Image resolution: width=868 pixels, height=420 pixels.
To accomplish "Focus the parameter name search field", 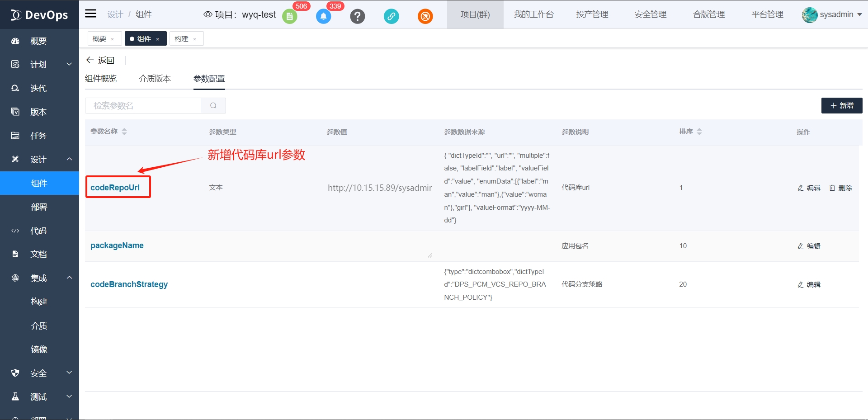I will [x=143, y=106].
